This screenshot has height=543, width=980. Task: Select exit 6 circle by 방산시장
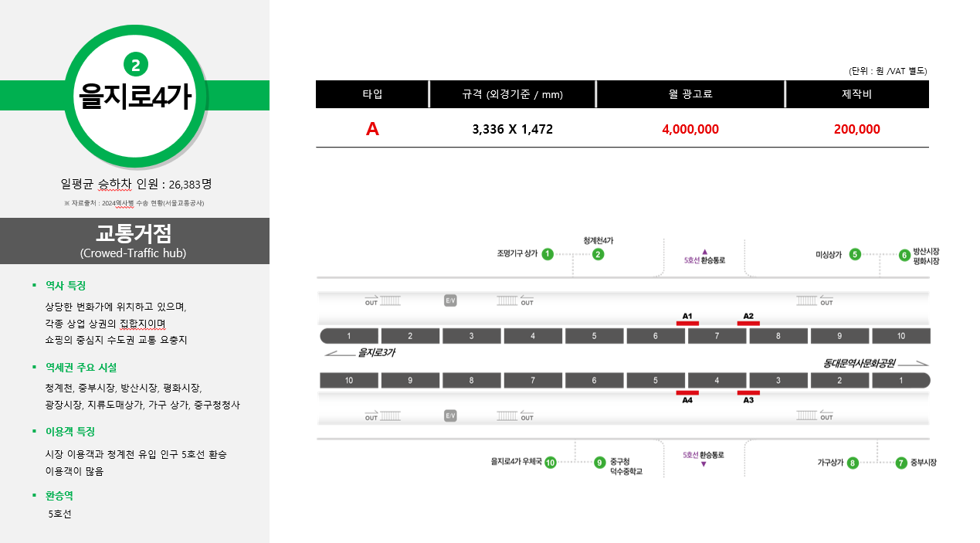coord(904,255)
